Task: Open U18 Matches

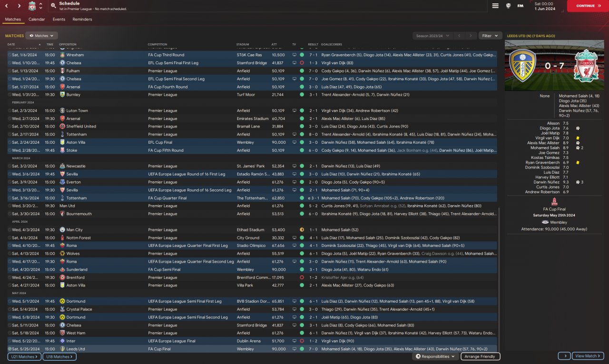Action: [x=59, y=356]
